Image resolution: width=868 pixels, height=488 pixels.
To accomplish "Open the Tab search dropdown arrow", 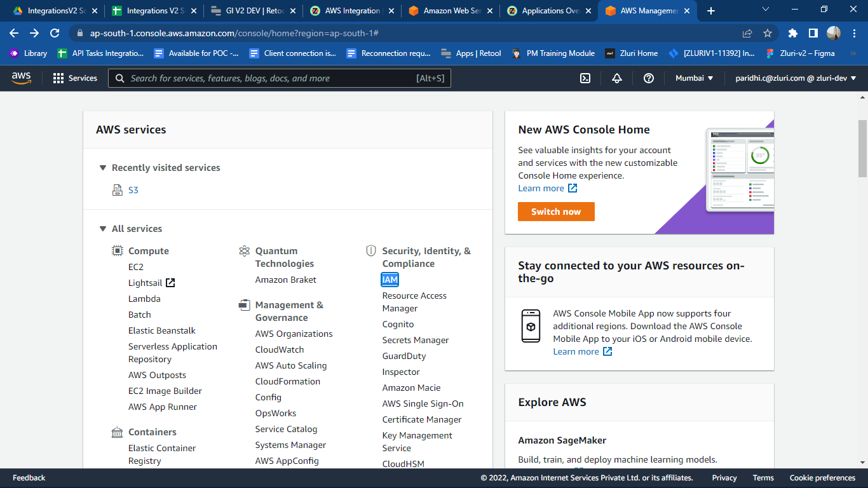I will [x=766, y=10].
